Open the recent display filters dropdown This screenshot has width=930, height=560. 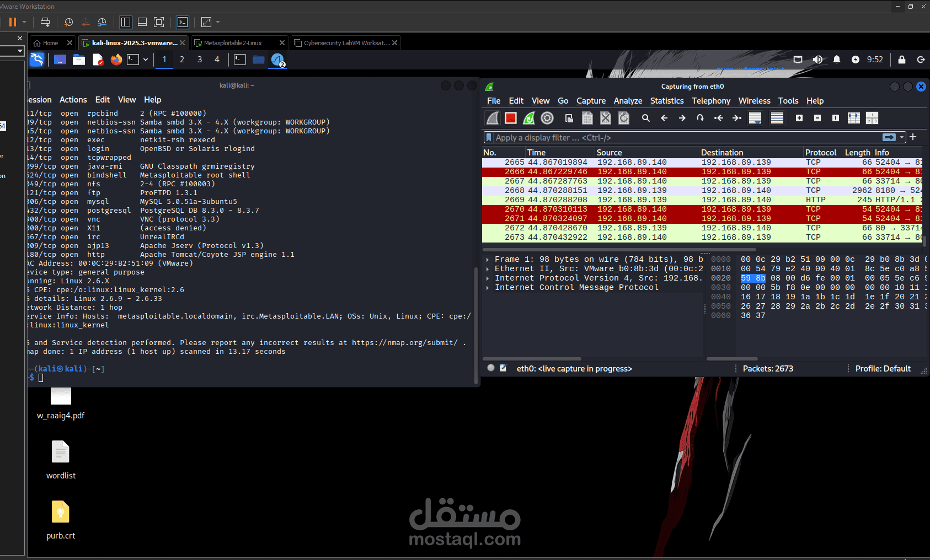pyautogui.click(x=902, y=137)
